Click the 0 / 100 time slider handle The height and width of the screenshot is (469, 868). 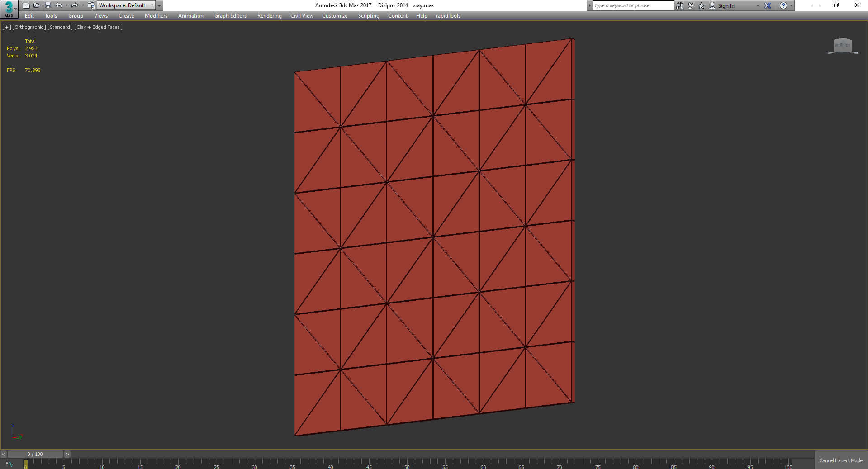pos(35,454)
